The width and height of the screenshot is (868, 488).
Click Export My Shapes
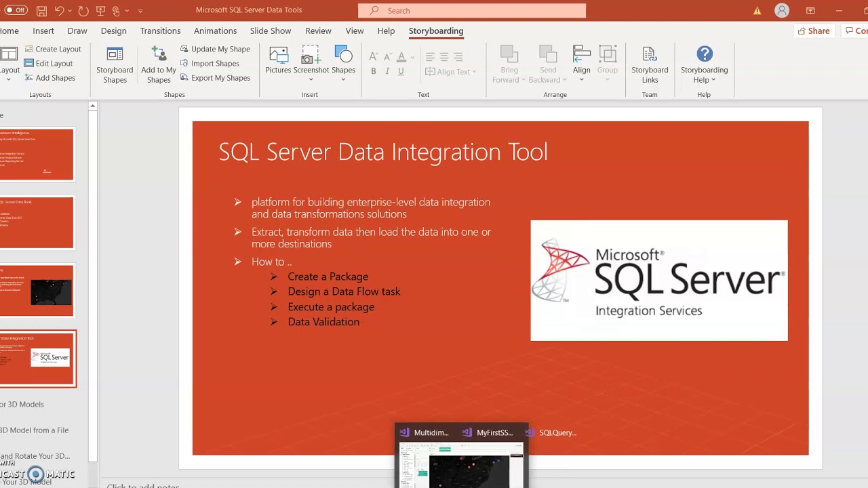215,78
